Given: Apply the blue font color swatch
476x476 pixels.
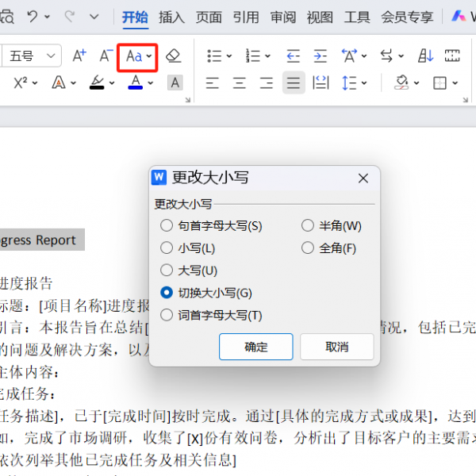Looking at the screenshot, I should pyautogui.click(x=135, y=83).
